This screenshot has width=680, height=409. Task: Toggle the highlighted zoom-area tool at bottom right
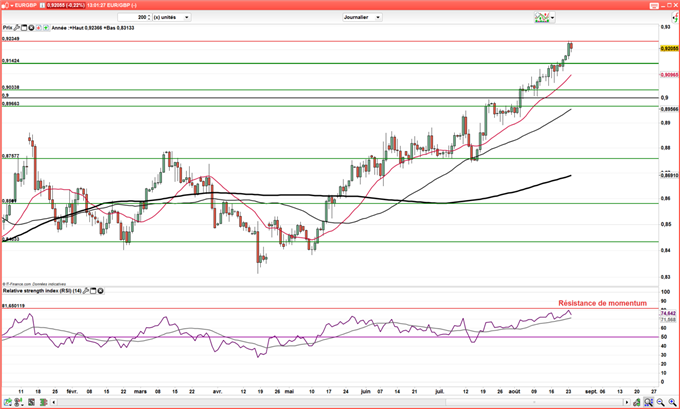[x=649, y=402]
